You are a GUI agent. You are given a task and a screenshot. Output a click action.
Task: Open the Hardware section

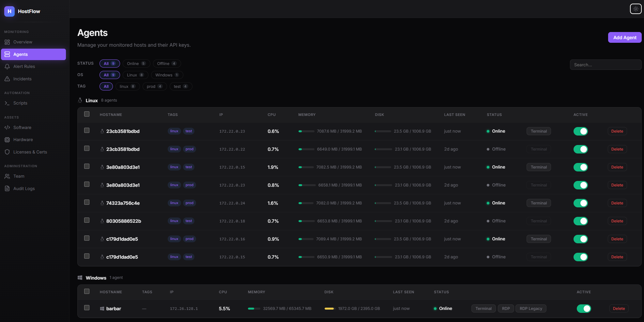pos(23,139)
